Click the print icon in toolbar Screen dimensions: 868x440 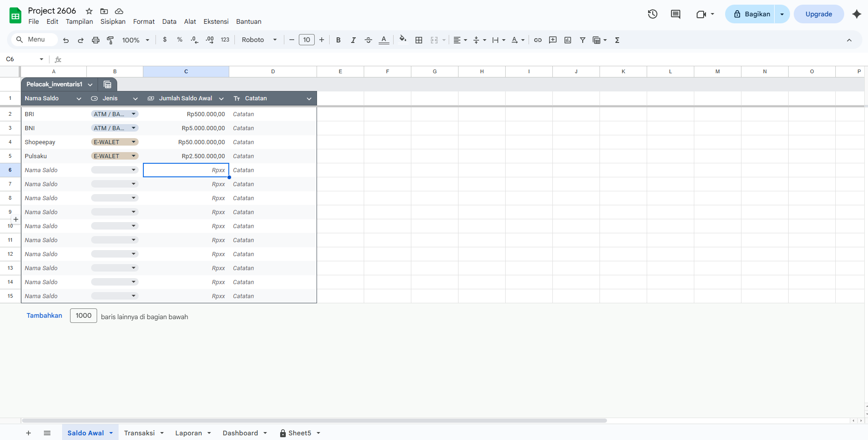[96, 40]
